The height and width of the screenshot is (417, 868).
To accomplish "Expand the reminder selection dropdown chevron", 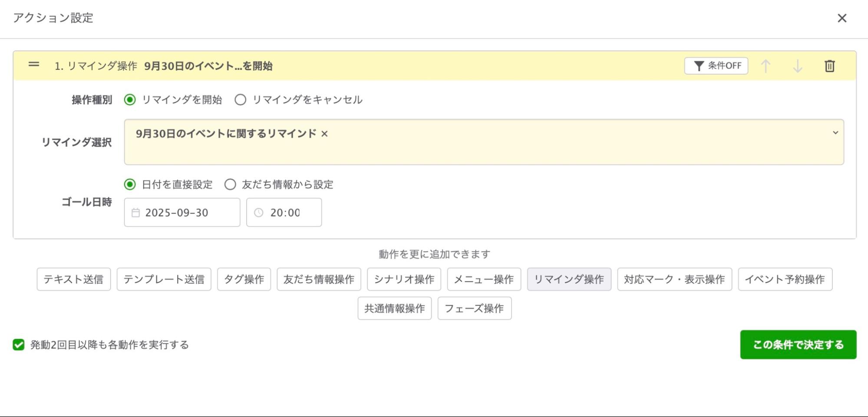I will click(x=835, y=133).
